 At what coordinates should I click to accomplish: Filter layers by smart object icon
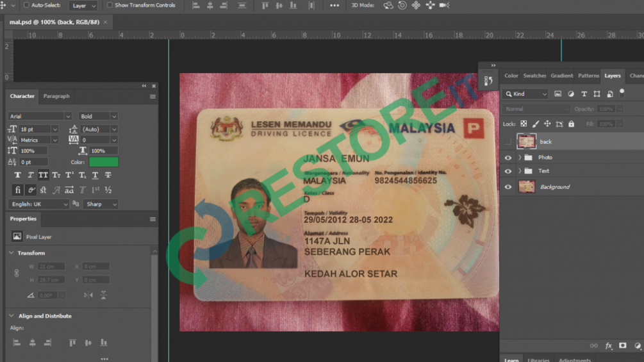point(610,94)
